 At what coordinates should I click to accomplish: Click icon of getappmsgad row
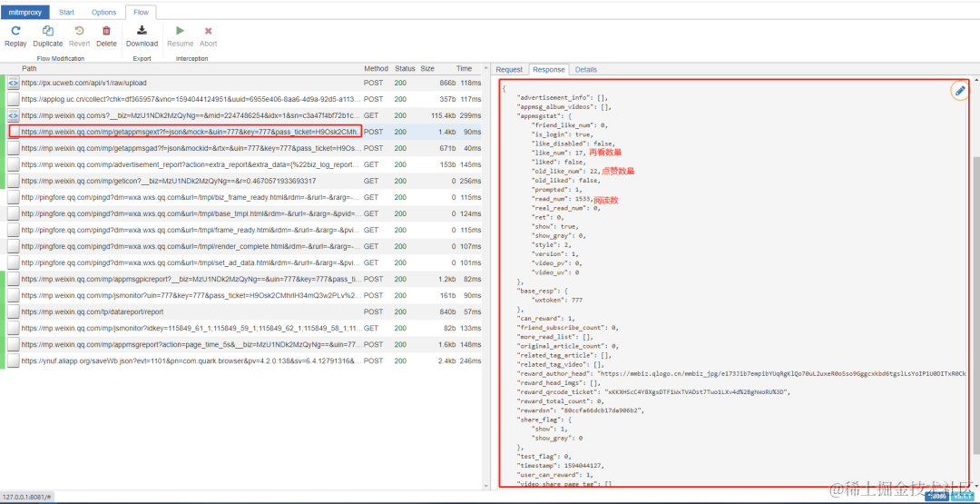click(x=13, y=148)
